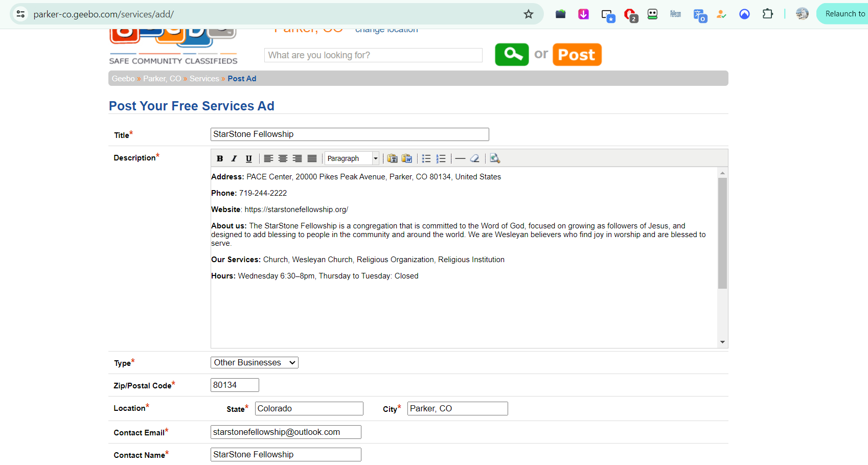Align description text to the left
This screenshot has width=868, height=465.
[x=268, y=158]
